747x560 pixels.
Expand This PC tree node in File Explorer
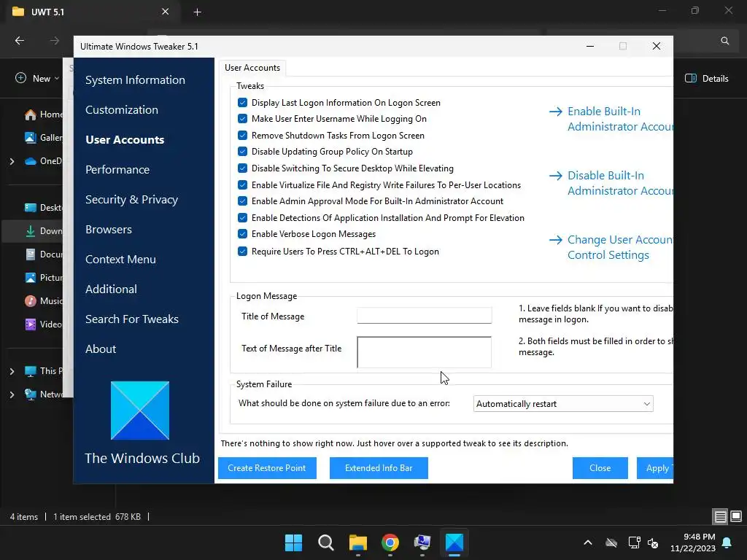12,371
